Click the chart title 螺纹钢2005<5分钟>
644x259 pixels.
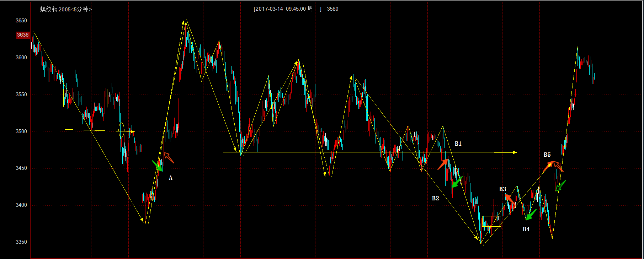coord(66,9)
